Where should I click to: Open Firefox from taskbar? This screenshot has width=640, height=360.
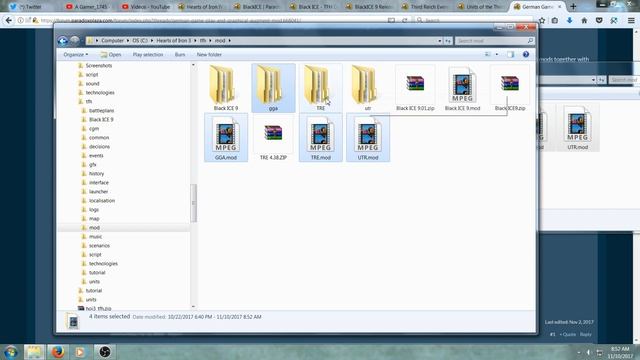pos(57,352)
